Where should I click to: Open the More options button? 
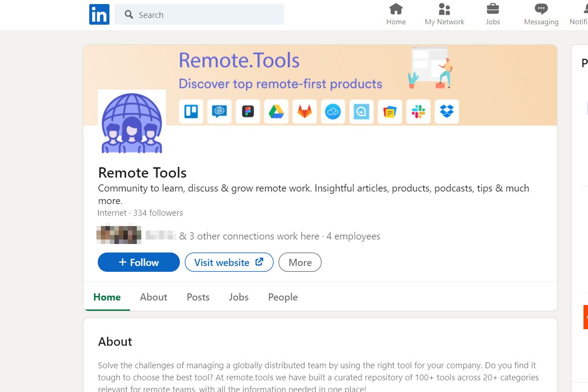pos(300,262)
